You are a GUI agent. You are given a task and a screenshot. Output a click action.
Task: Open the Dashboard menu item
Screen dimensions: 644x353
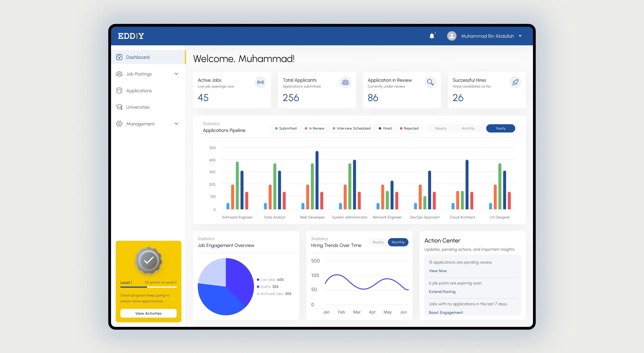coord(148,57)
